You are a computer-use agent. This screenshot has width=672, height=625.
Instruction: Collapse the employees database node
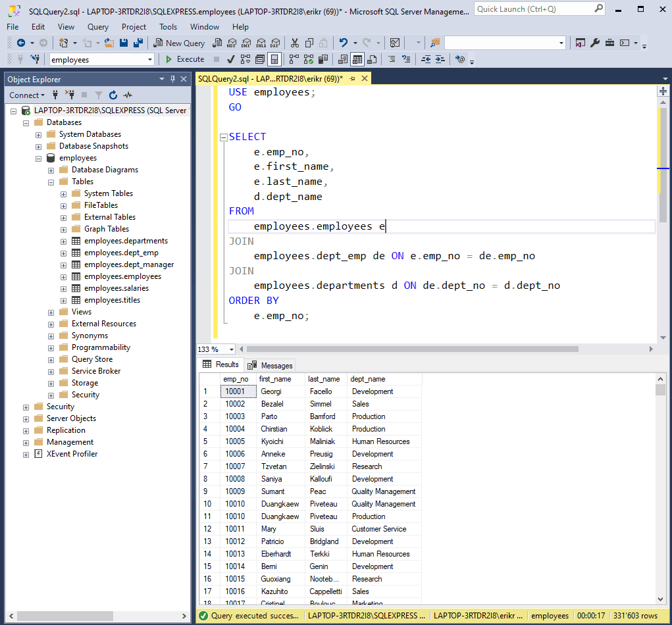coord(39,159)
